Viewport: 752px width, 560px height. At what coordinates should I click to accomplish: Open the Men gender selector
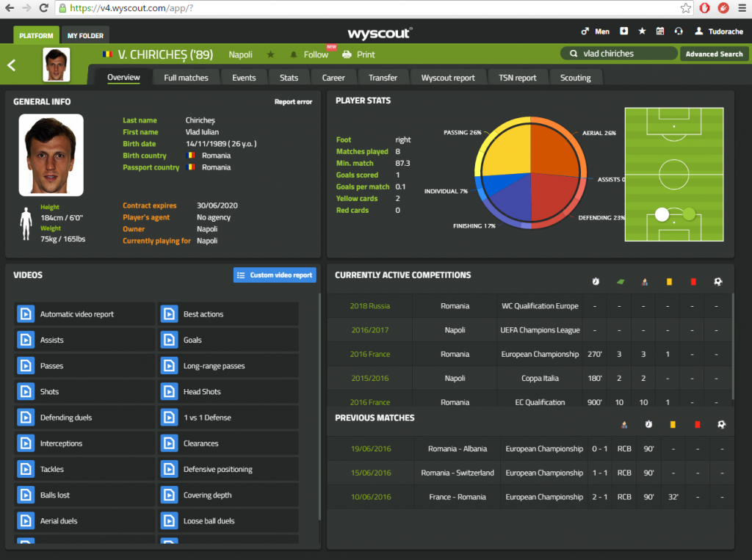click(596, 32)
